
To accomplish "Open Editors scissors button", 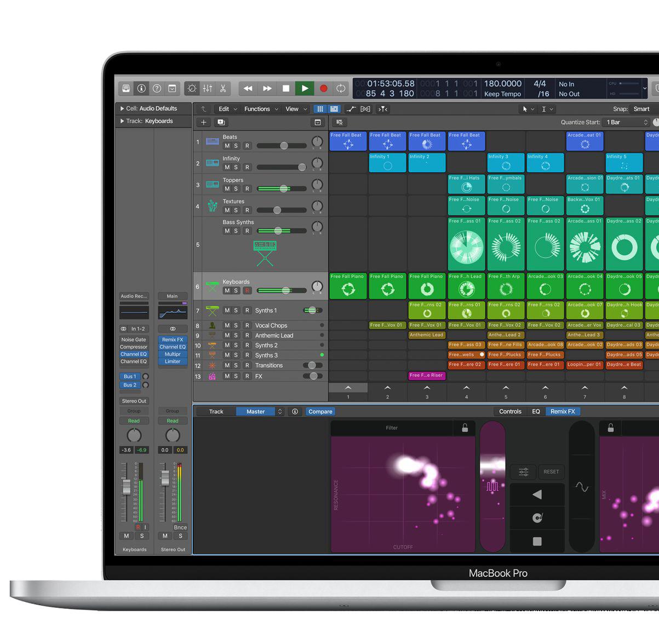I will point(222,88).
